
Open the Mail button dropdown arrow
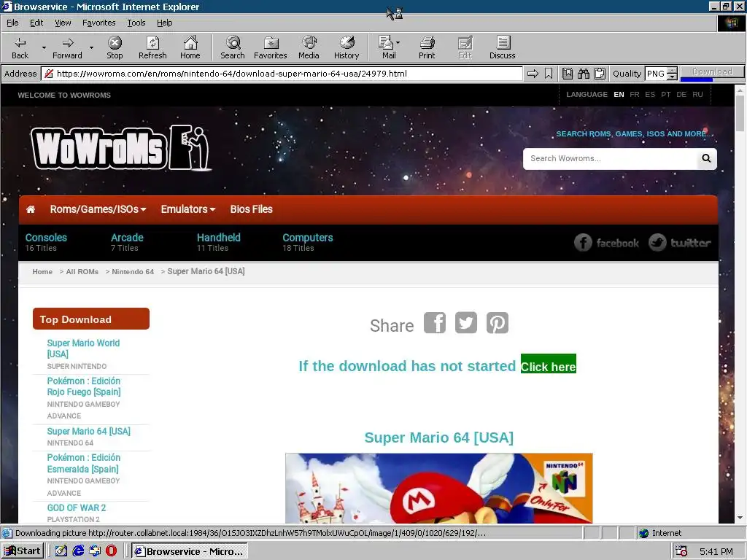point(398,43)
